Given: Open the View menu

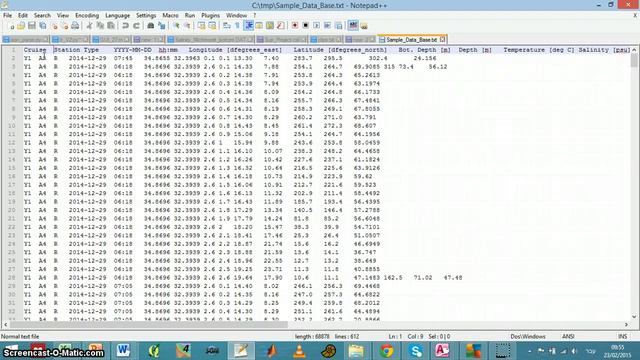Looking at the screenshot, I should point(62,16).
